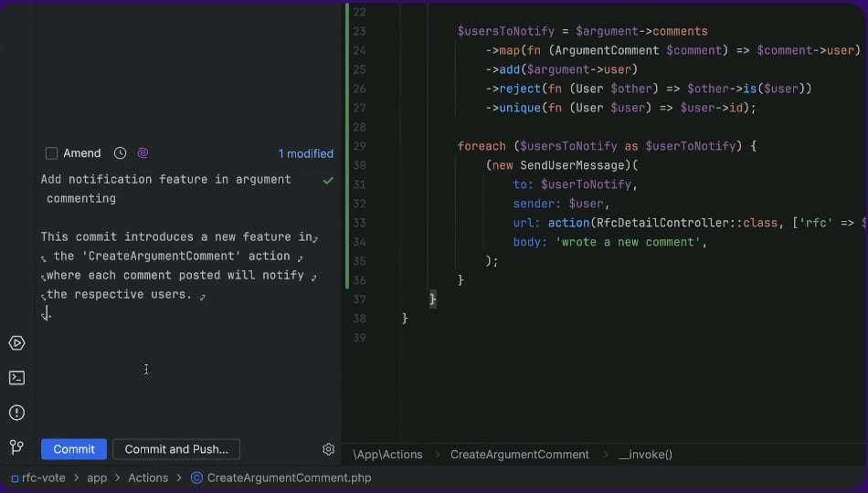The height and width of the screenshot is (493, 868).
Task: Open the Terminal tool window icon
Action: pos(16,378)
